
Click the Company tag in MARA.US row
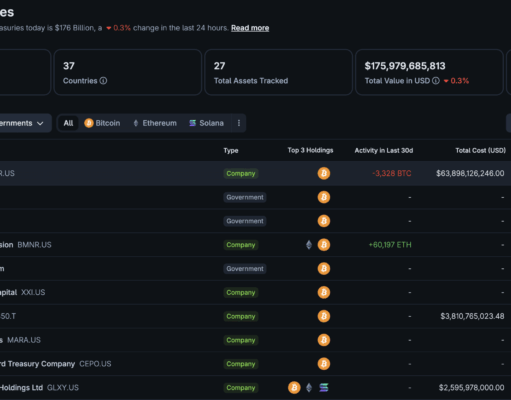point(241,340)
